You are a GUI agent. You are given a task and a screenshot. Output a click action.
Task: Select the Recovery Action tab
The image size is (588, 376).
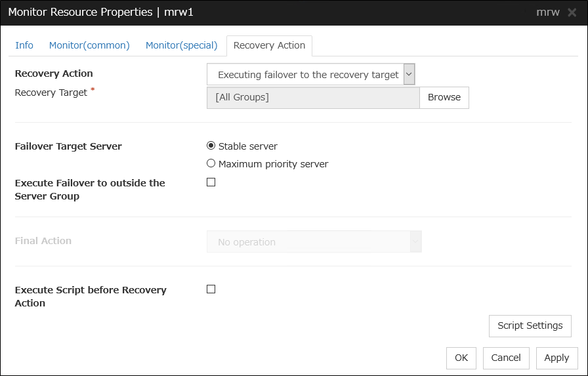(269, 45)
